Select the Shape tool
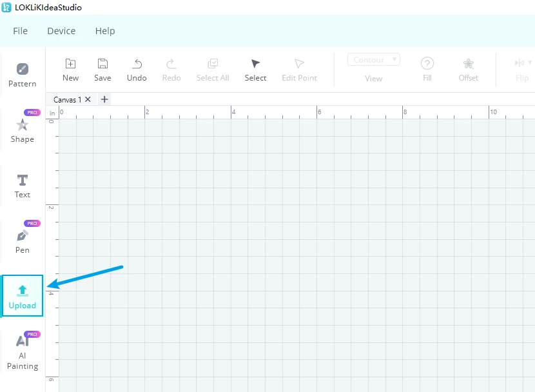Viewport: 535px width, 392px height. tap(22, 130)
